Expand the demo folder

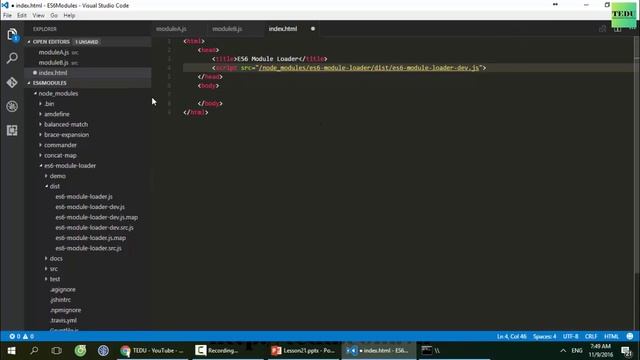tap(58, 176)
